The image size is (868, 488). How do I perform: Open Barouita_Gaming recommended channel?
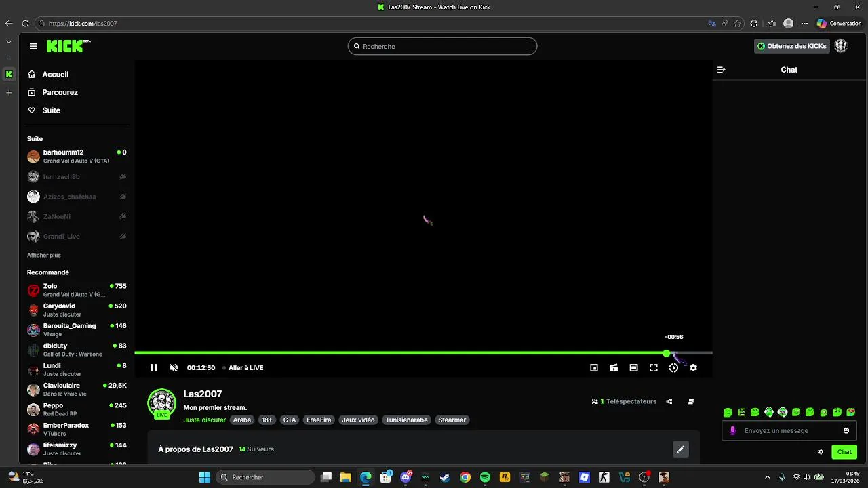[x=77, y=330]
